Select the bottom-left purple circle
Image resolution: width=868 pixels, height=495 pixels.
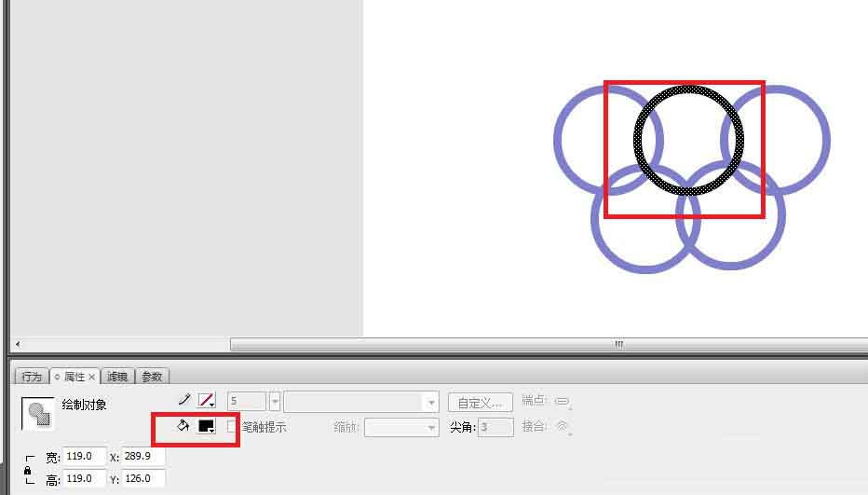(645, 270)
